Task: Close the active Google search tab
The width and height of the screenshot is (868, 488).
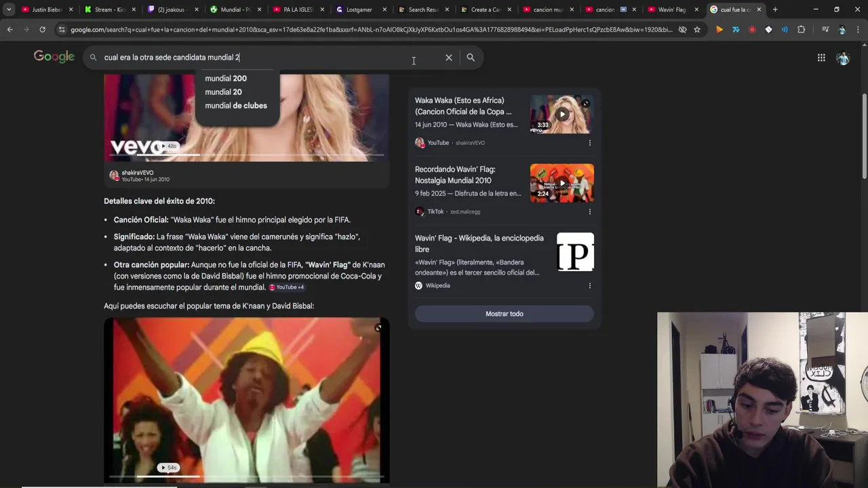Action: pos(759,9)
